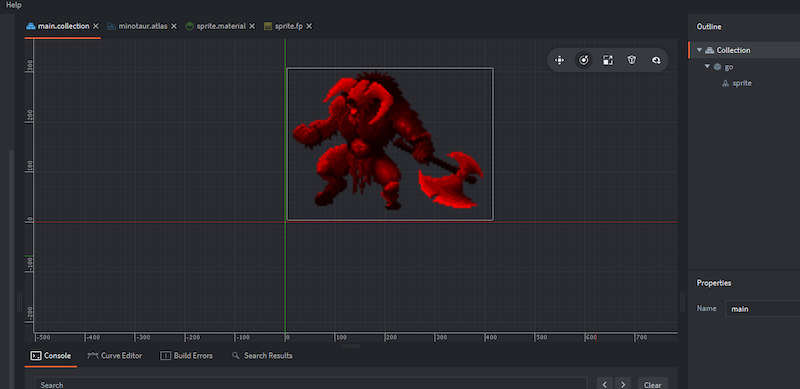
Task: Close the sprite.fp tab
Action: (x=309, y=26)
